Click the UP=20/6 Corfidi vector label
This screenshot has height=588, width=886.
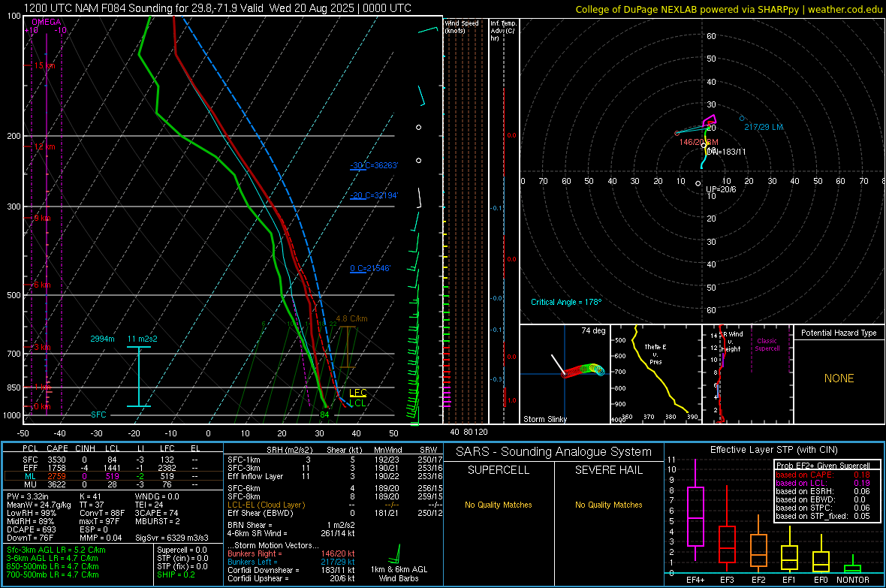click(x=721, y=189)
